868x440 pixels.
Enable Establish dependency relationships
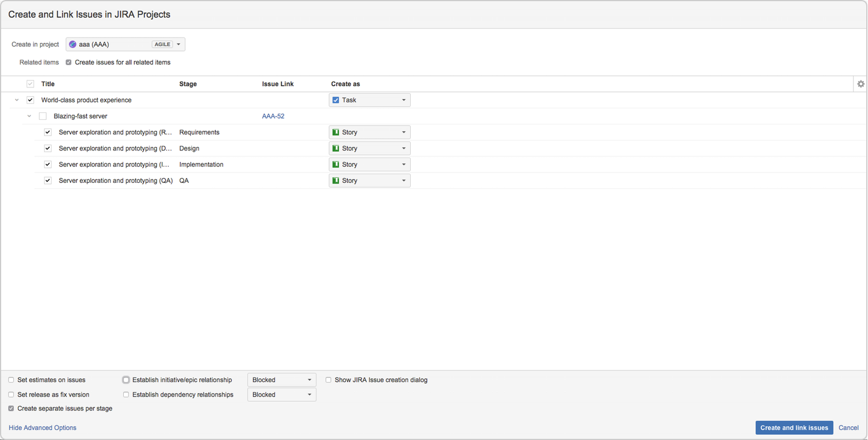(126, 395)
